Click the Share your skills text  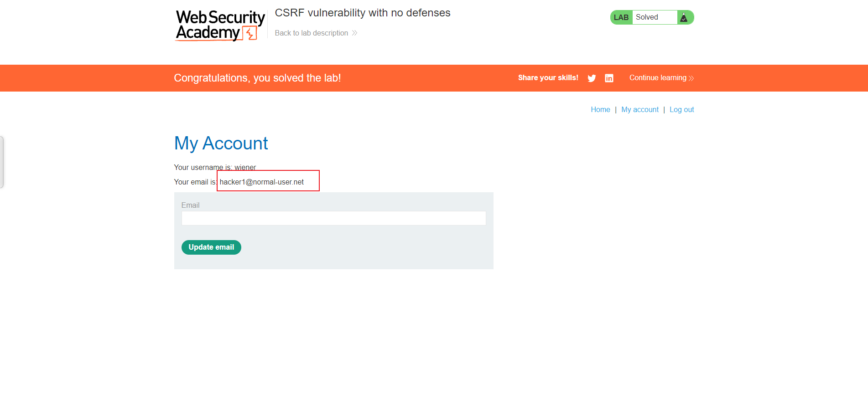548,78
